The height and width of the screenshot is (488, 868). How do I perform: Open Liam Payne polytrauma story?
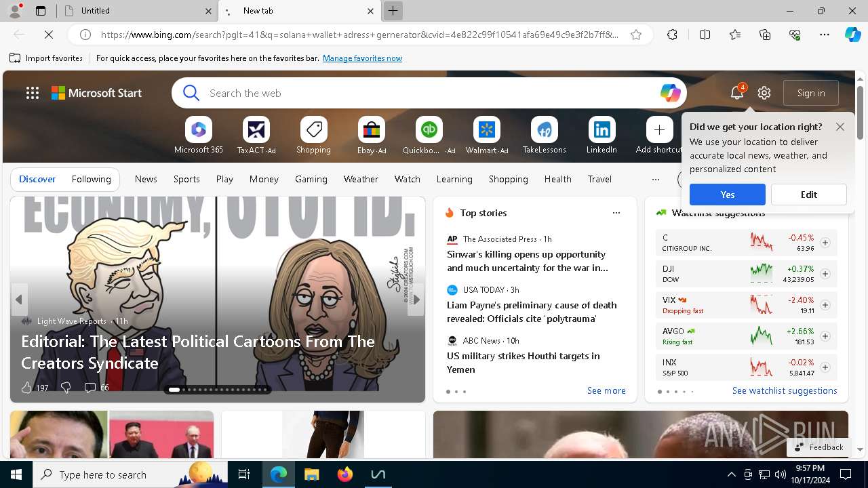532,312
